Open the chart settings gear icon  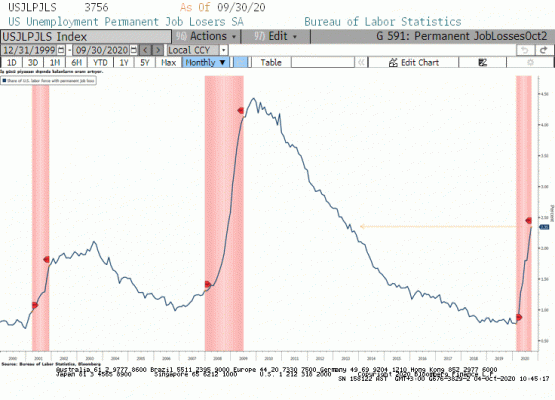(530, 62)
